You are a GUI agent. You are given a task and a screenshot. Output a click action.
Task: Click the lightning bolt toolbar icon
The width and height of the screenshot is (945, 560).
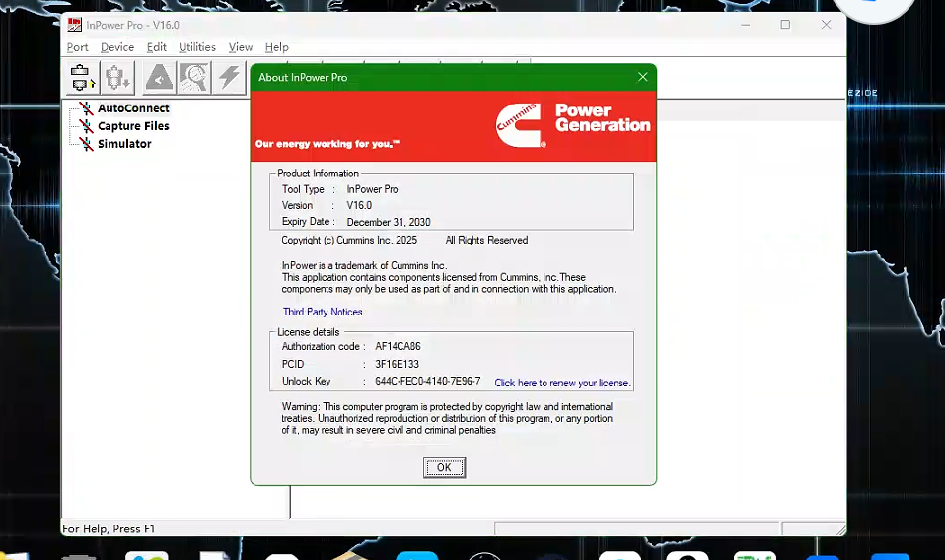point(230,77)
